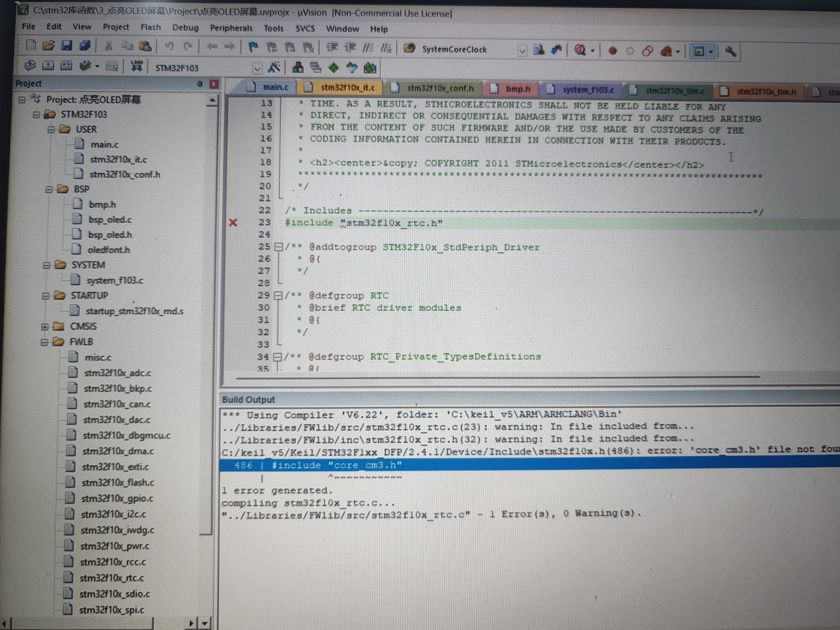Collapse the code fold at line 29
Image resolution: width=840 pixels, height=630 pixels.
pos(278,295)
